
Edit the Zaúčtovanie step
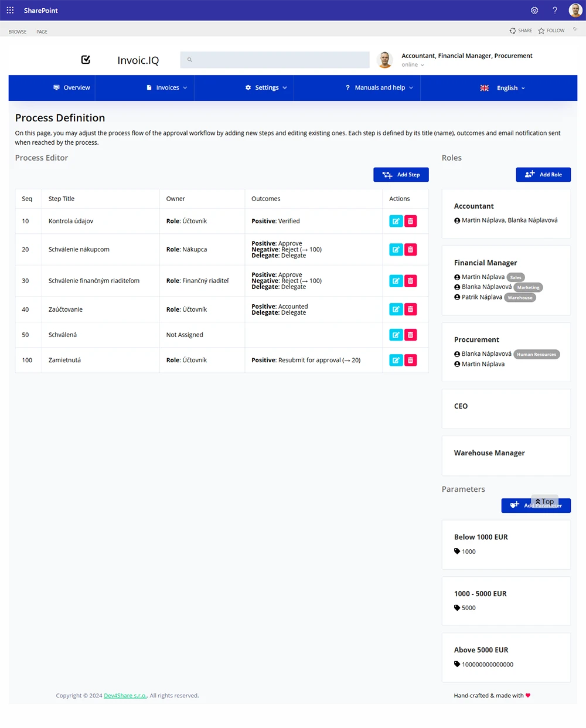[396, 309]
